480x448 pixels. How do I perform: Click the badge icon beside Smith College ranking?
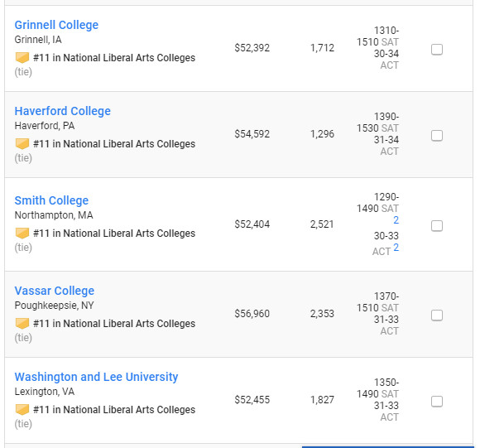22,233
